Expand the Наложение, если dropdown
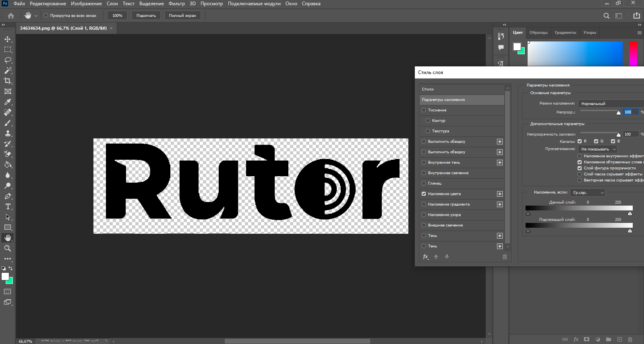644x344 pixels. pos(588,193)
